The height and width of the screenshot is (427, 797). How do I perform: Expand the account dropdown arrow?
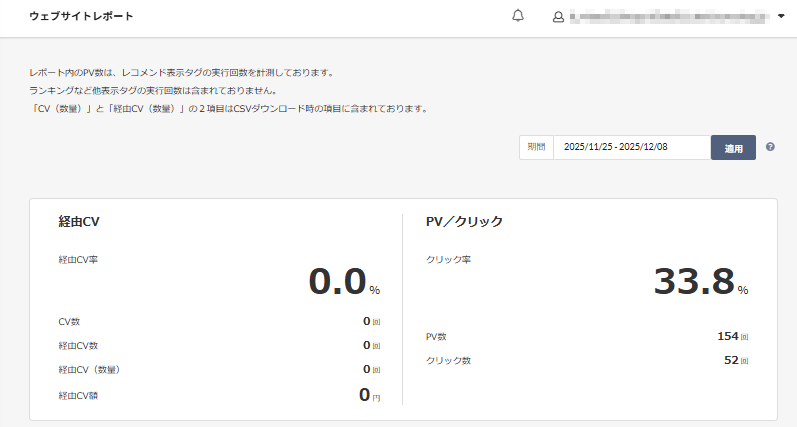781,17
